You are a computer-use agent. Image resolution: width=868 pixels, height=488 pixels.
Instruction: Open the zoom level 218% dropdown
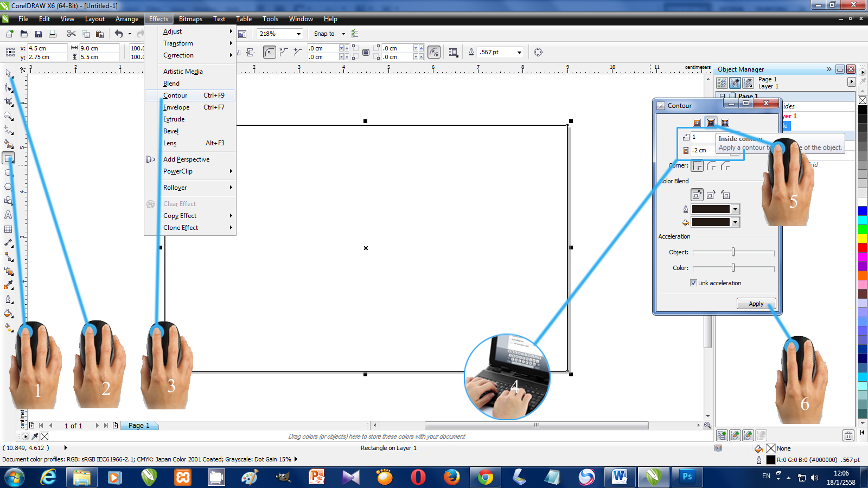[298, 34]
